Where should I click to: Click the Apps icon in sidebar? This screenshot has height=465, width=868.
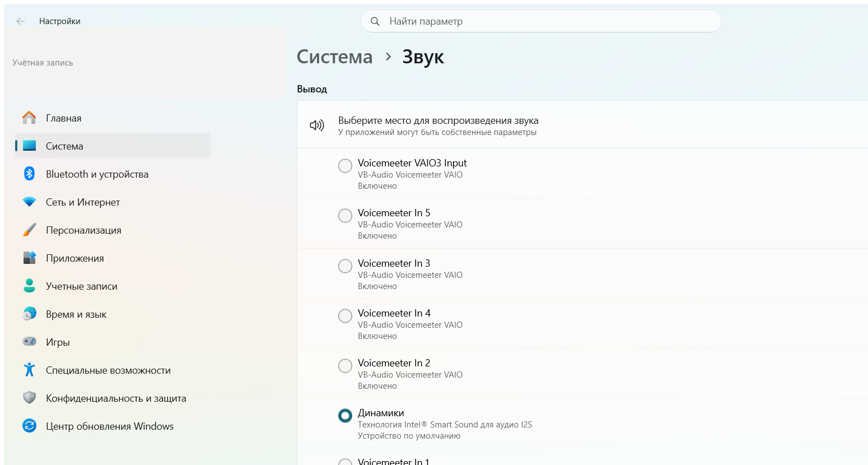click(29, 258)
